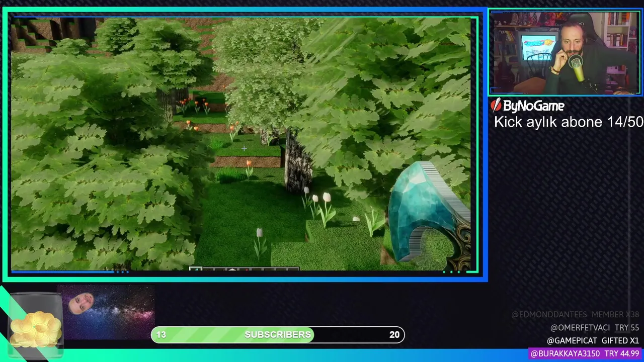Click the @BURAKKAYA3150 TRY 44.99 ticker

click(x=585, y=354)
